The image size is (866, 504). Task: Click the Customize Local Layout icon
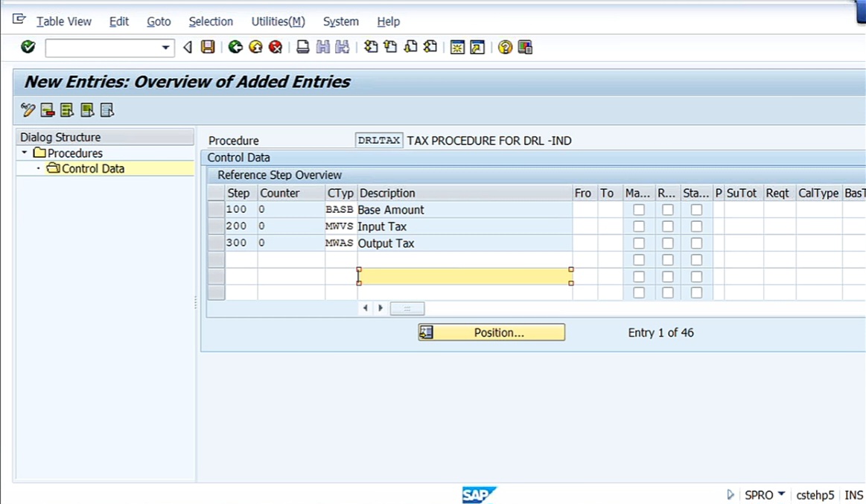pos(525,47)
